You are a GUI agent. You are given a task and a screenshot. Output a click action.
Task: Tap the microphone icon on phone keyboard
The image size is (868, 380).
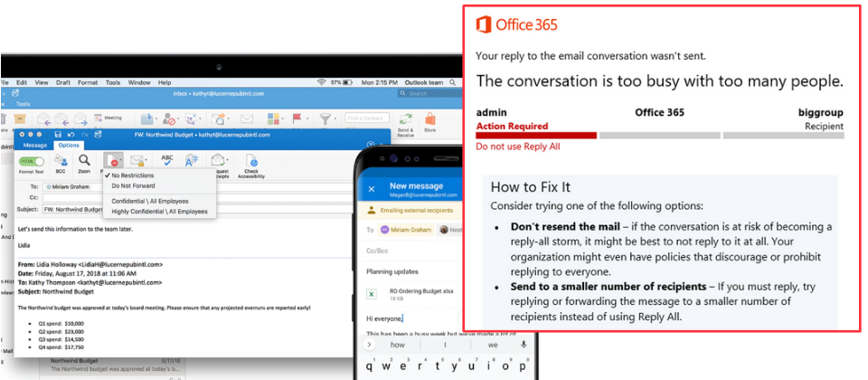click(524, 345)
